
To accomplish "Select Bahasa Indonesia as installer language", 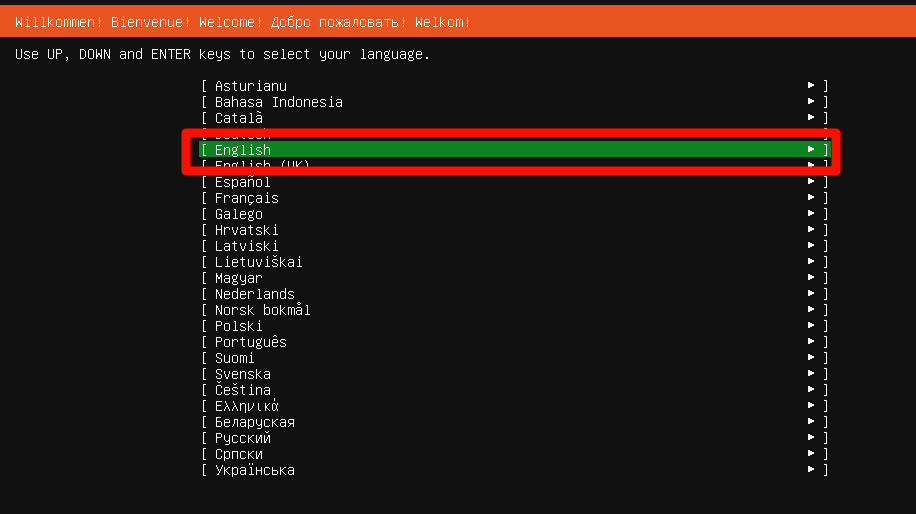I will click(x=278, y=102).
